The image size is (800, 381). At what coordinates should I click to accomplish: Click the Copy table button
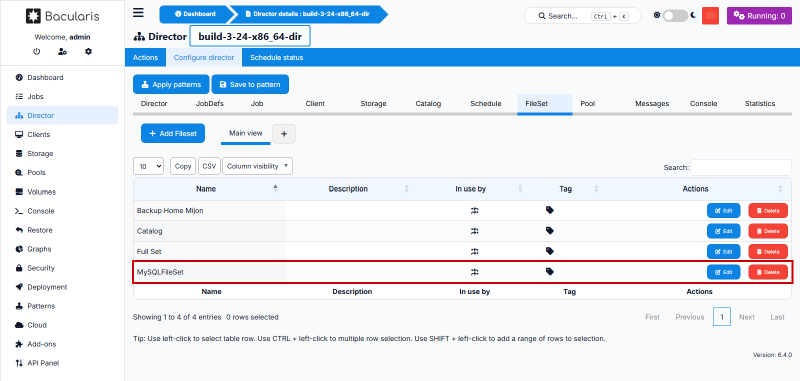pyautogui.click(x=183, y=166)
